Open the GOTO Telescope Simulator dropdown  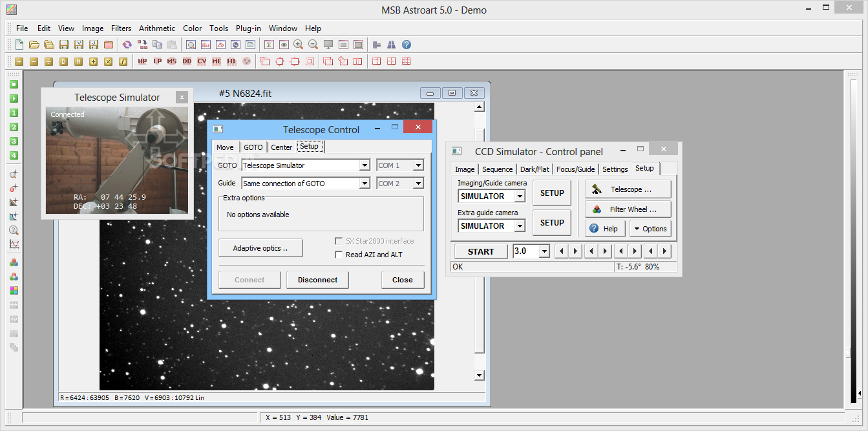[x=365, y=165]
